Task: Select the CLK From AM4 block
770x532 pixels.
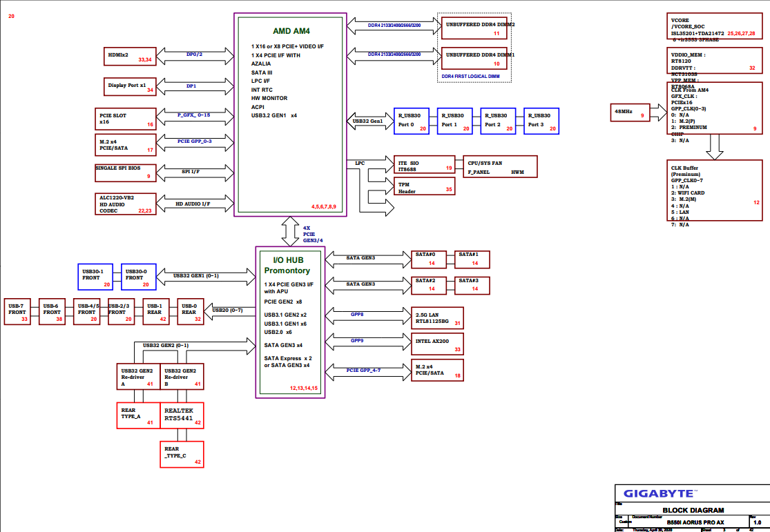Action: [x=715, y=108]
